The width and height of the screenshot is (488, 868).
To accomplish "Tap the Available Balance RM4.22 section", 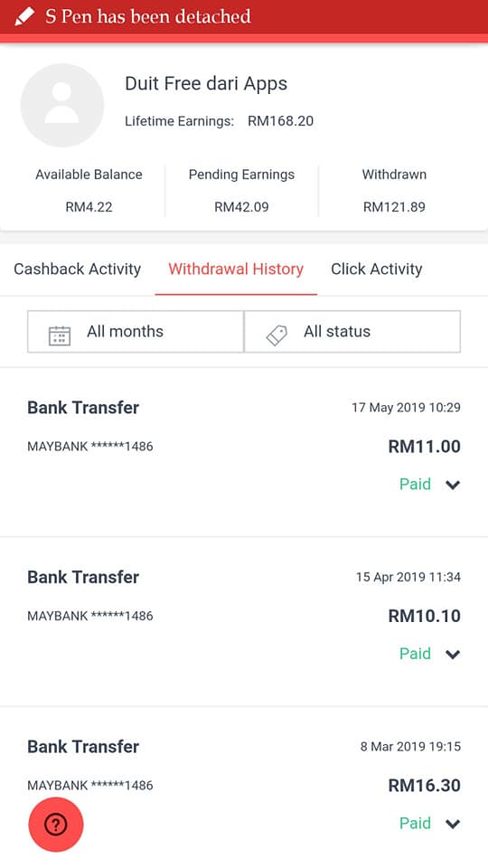I will click(x=89, y=191).
